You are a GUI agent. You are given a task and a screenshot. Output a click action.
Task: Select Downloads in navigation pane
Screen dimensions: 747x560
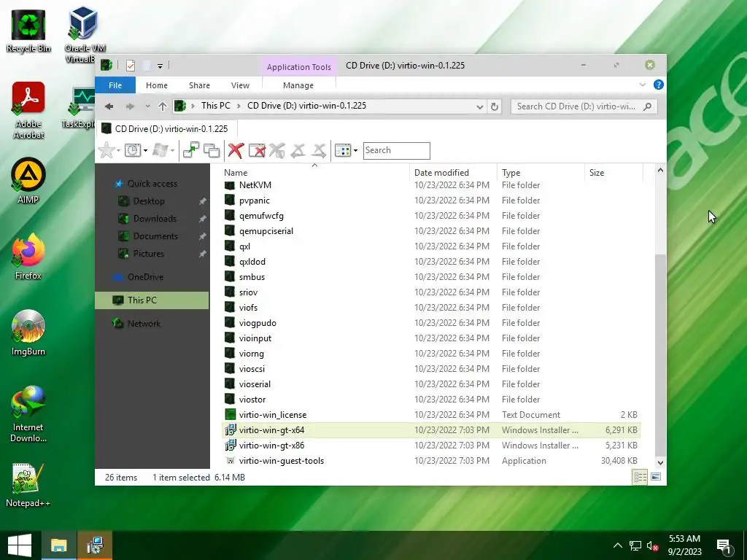pyautogui.click(x=155, y=219)
